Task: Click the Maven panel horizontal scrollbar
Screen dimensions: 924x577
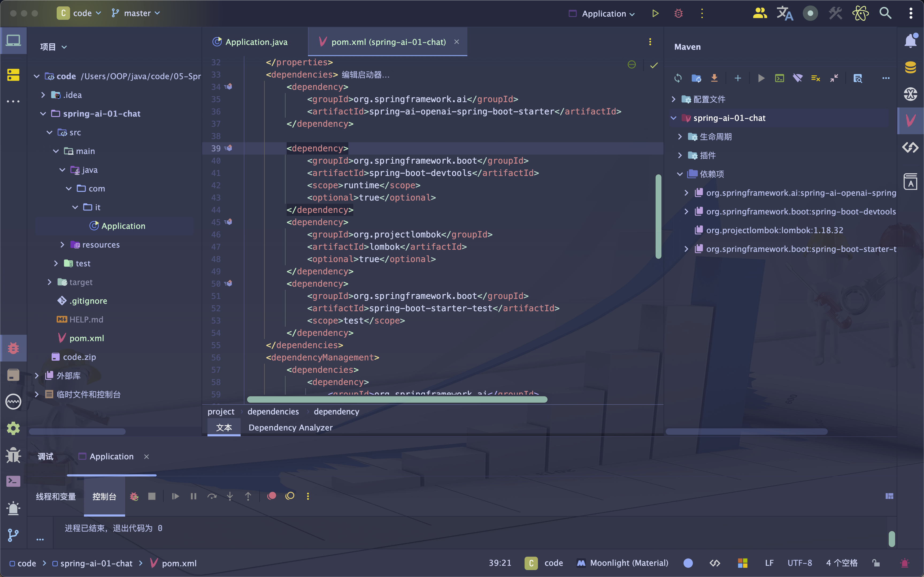Action: tap(746, 431)
